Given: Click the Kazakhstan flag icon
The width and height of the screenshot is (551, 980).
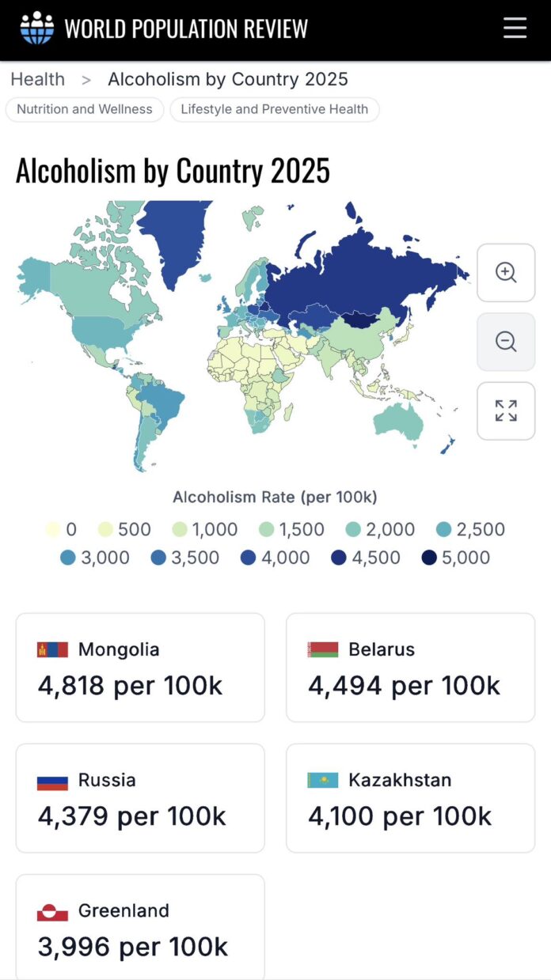Looking at the screenshot, I should pyautogui.click(x=322, y=780).
